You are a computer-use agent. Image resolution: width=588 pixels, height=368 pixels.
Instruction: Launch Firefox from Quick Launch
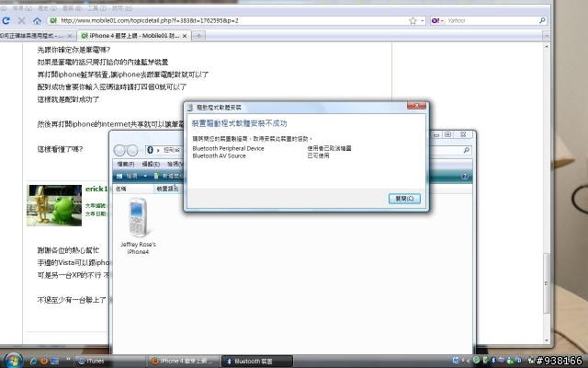pos(44,361)
